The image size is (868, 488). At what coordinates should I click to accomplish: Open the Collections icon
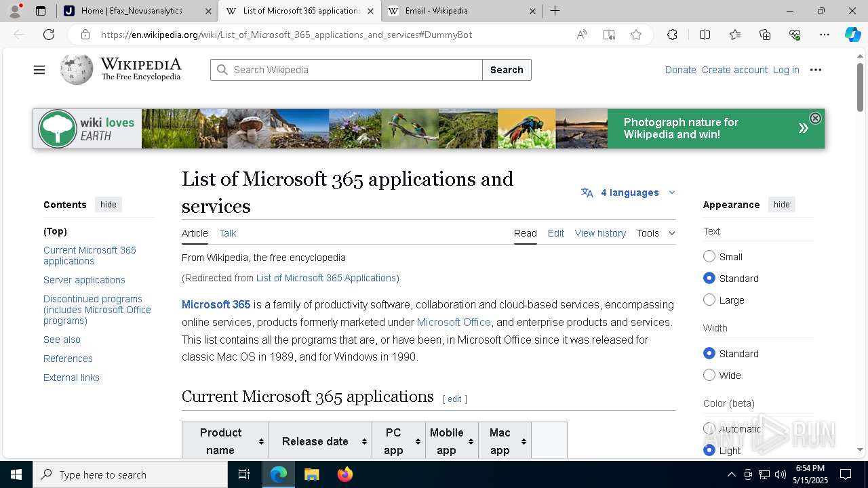point(765,35)
